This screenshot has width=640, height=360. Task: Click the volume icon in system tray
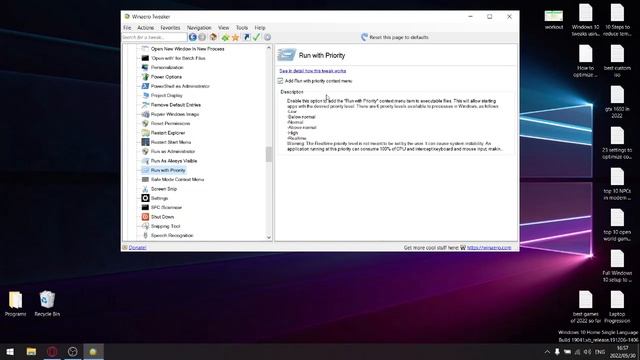587,352
